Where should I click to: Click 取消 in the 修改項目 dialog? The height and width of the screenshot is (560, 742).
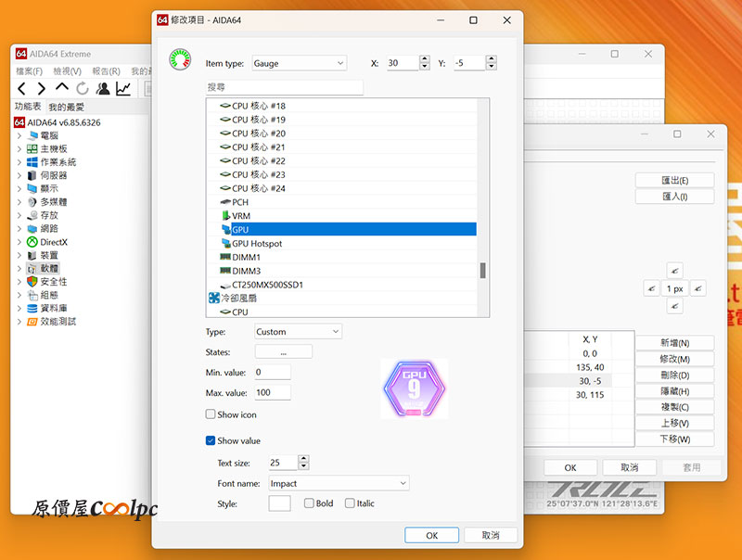pyautogui.click(x=491, y=535)
